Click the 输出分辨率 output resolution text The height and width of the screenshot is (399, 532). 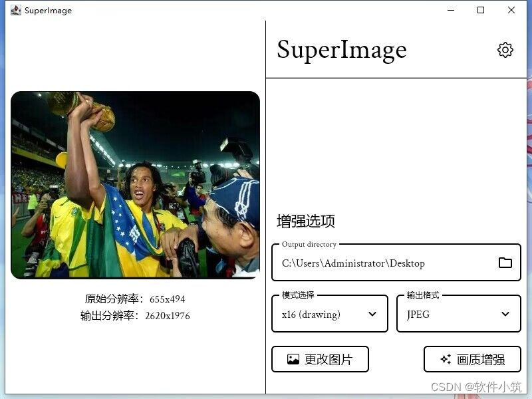click(135, 316)
